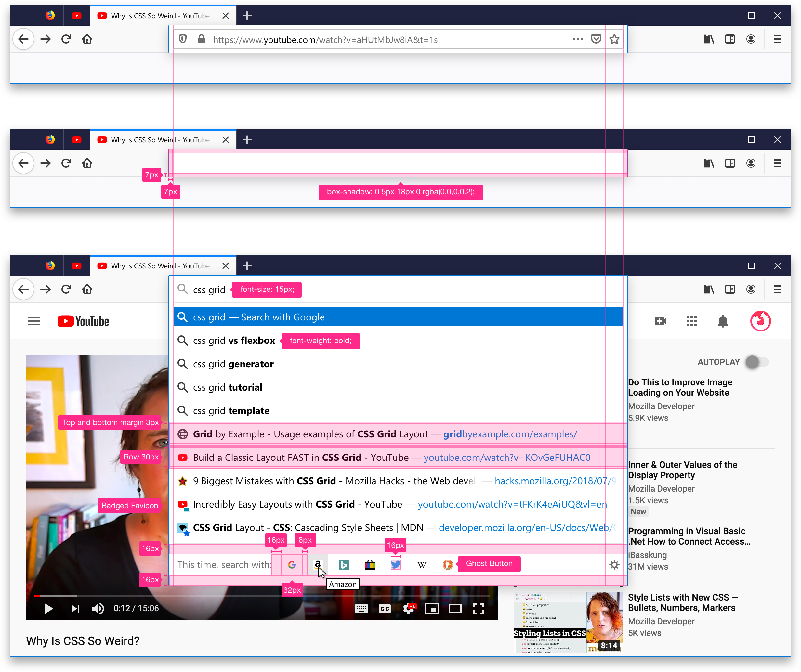Mute the video volume
Screen dimensions: 801x672
pos(98,608)
